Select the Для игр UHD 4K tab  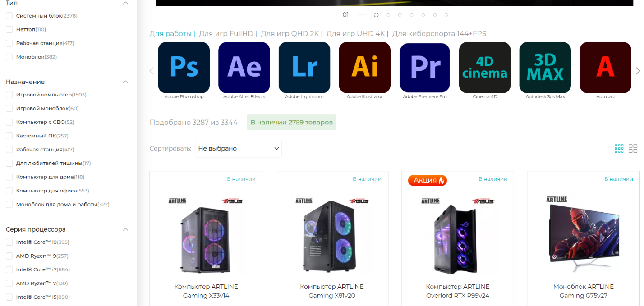click(x=356, y=34)
